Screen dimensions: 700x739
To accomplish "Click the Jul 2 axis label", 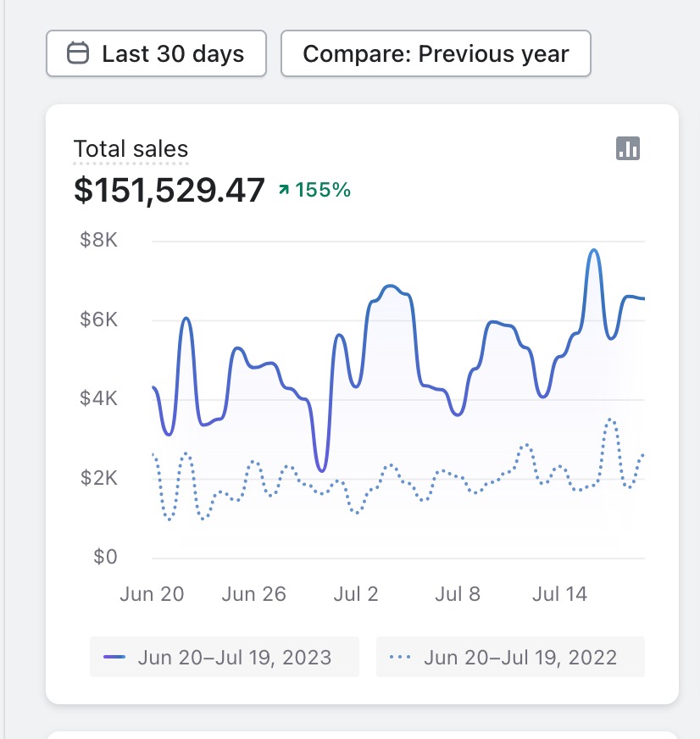I will coord(356,594).
